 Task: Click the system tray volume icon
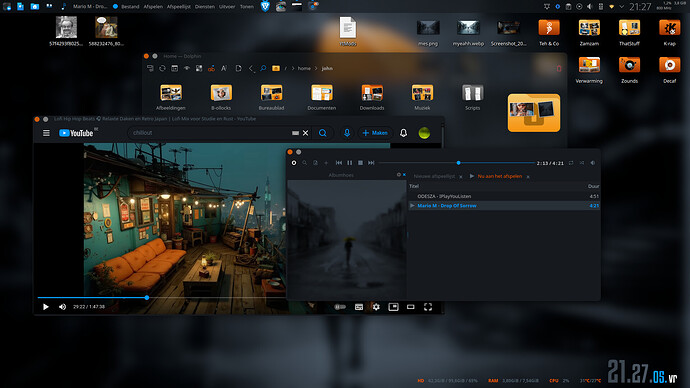pos(590,7)
